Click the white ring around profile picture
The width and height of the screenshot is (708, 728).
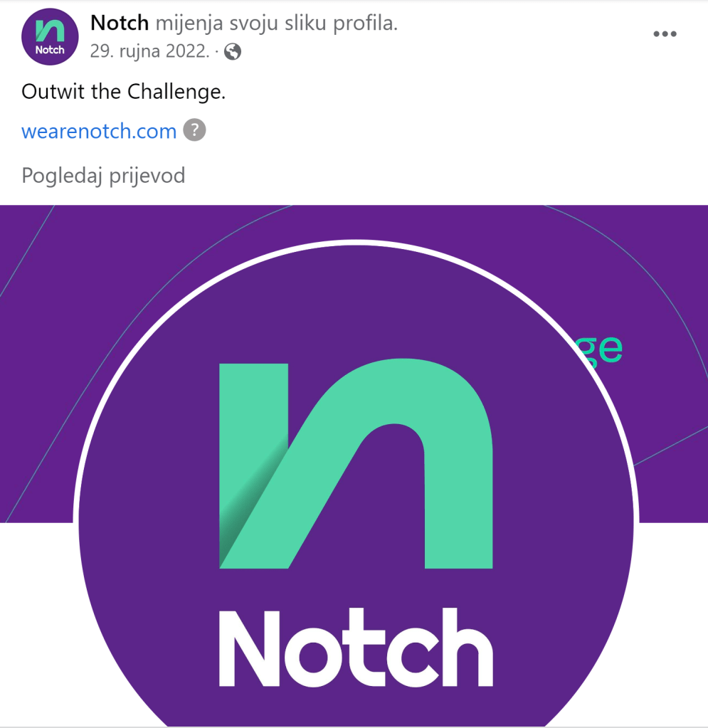pos(356,243)
